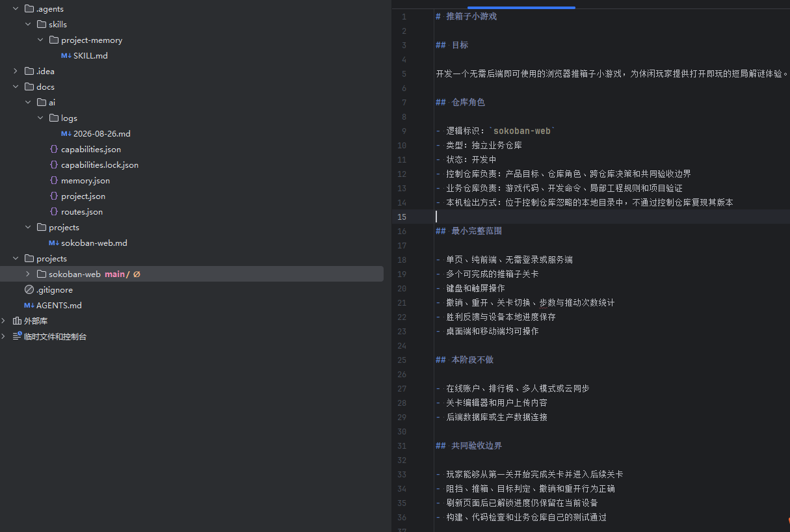
Task: Open SKILL.md file in tree
Action: click(x=90, y=55)
